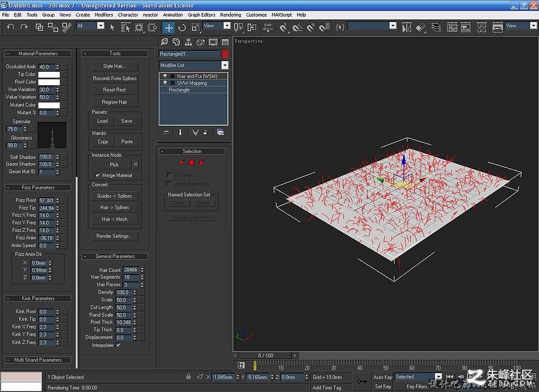Screen dimensions: 539x392
Task: Click the Undo arrow in the main toolbar
Action: [10, 27]
